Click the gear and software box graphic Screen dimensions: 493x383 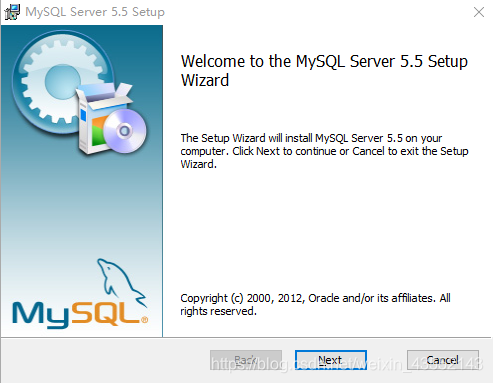click(79, 93)
